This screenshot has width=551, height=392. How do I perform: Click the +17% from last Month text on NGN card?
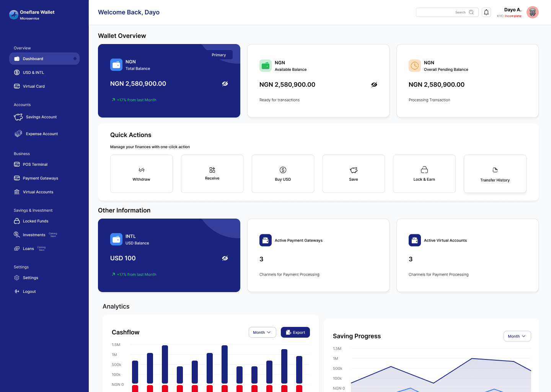(137, 100)
